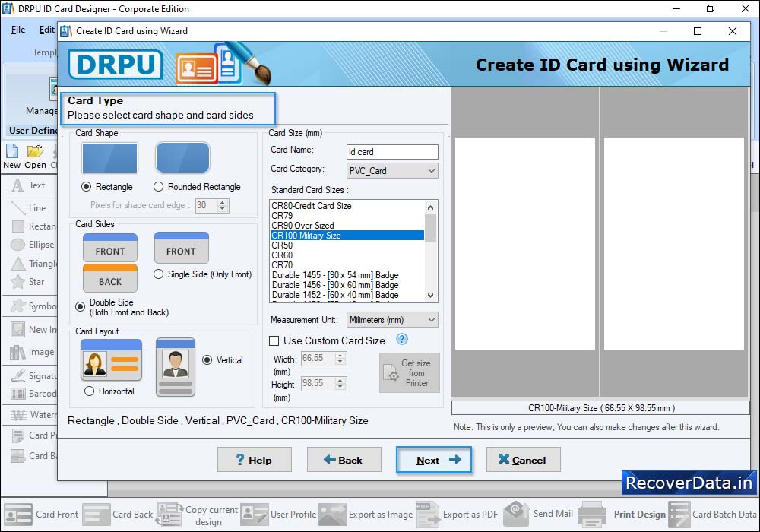
Task: Open User Profile
Action: point(278,515)
